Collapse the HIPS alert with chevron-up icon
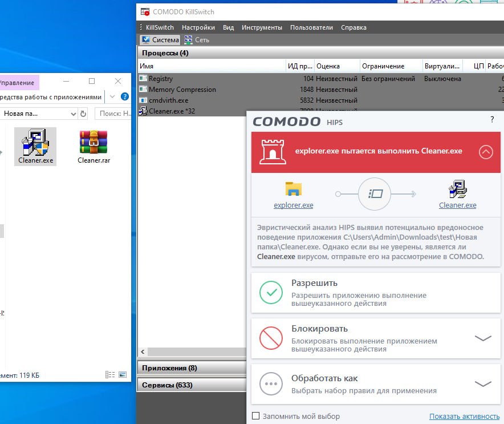Viewport: 504px width, 424px height. pyautogui.click(x=486, y=152)
